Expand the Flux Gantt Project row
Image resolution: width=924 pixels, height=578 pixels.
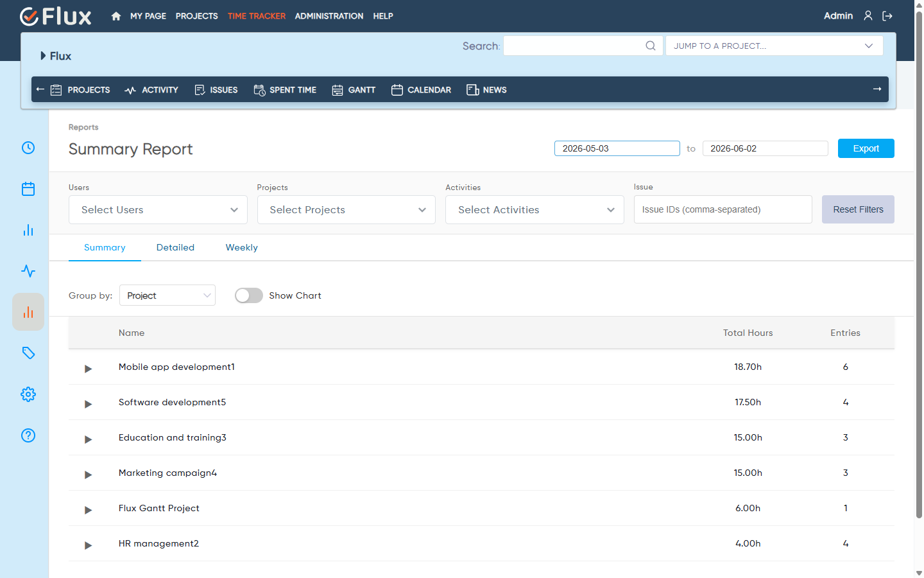pos(88,510)
